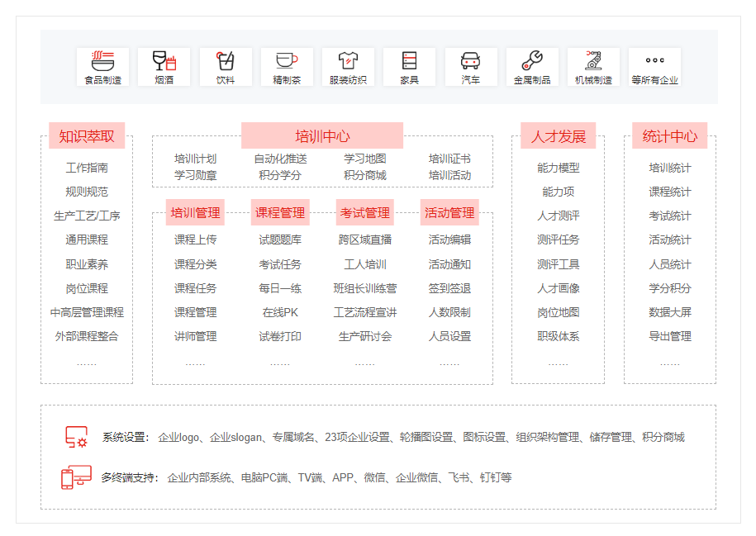Select 生产研讨会 item
The height and width of the screenshot is (536, 756).
tap(365, 336)
